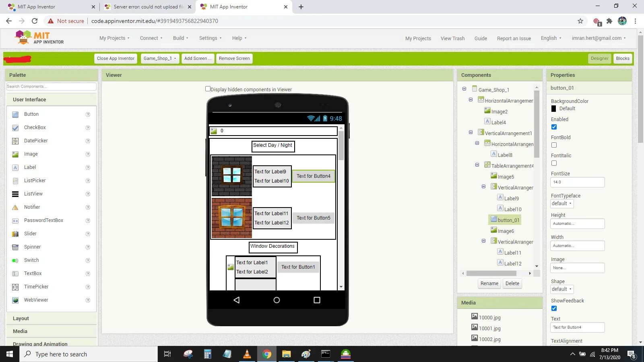The width and height of the screenshot is (644, 362).
Task: Select the ListView component in the palette
Action: coord(15,194)
